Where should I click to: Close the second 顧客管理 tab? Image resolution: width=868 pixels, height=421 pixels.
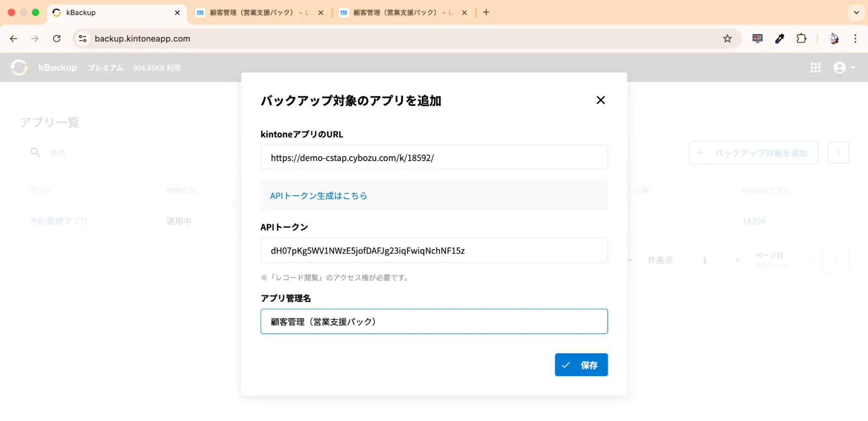[x=321, y=13]
